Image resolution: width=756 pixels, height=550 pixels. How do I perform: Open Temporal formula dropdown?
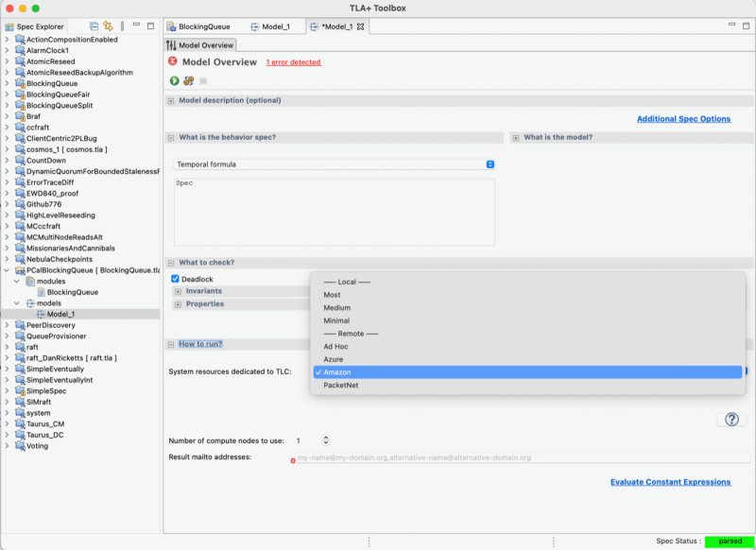pyautogui.click(x=334, y=164)
